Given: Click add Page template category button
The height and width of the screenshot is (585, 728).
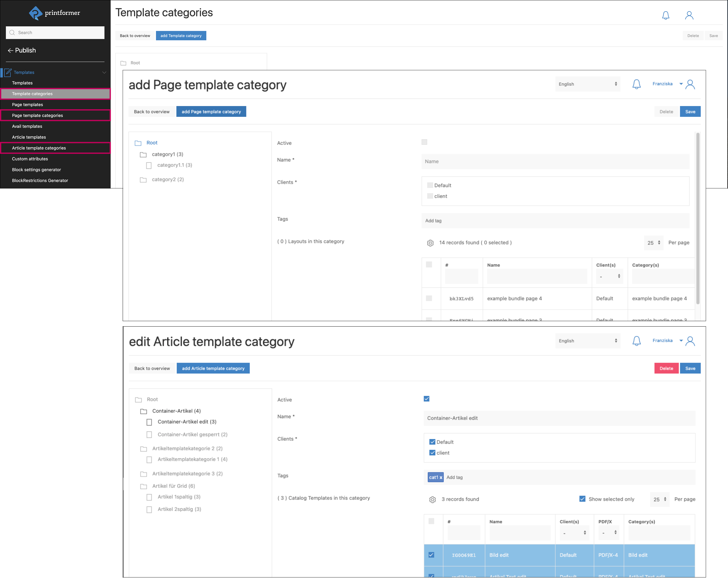Looking at the screenshot, I should (211, 112).
